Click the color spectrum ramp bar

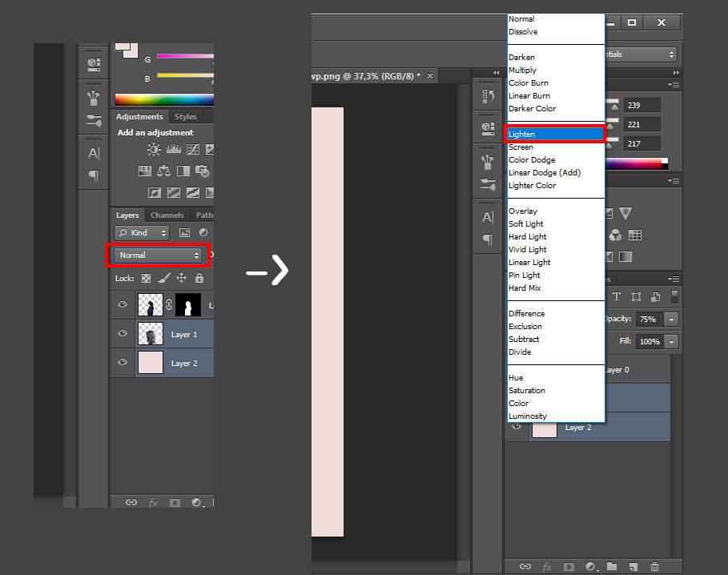pos(164,100)
